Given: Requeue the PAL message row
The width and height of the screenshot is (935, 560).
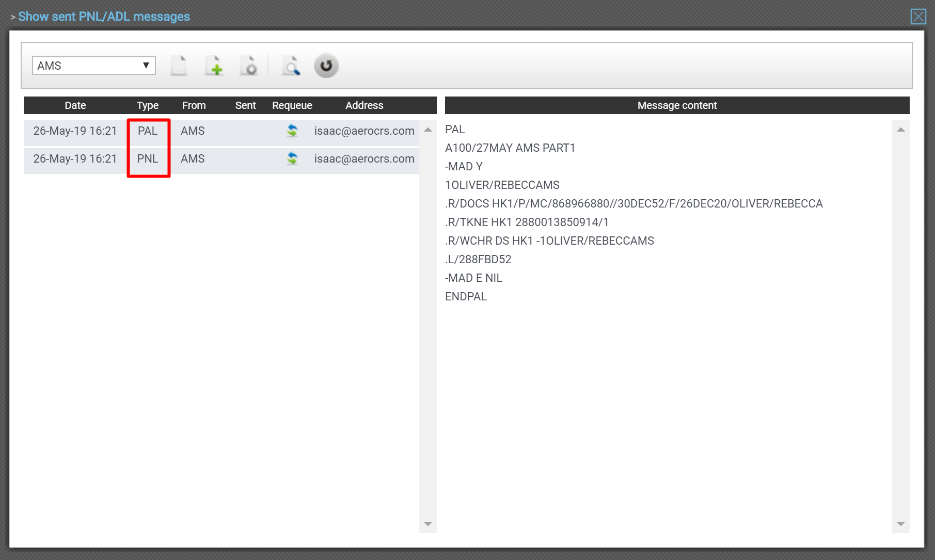Looking at the screenshot, I should [x=292, y=131].
